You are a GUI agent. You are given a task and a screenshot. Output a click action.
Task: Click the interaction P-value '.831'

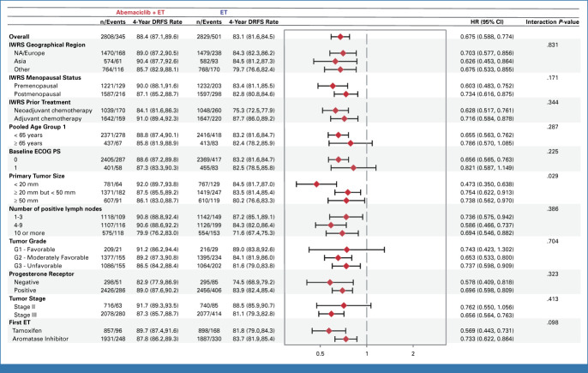coord(552,45)
